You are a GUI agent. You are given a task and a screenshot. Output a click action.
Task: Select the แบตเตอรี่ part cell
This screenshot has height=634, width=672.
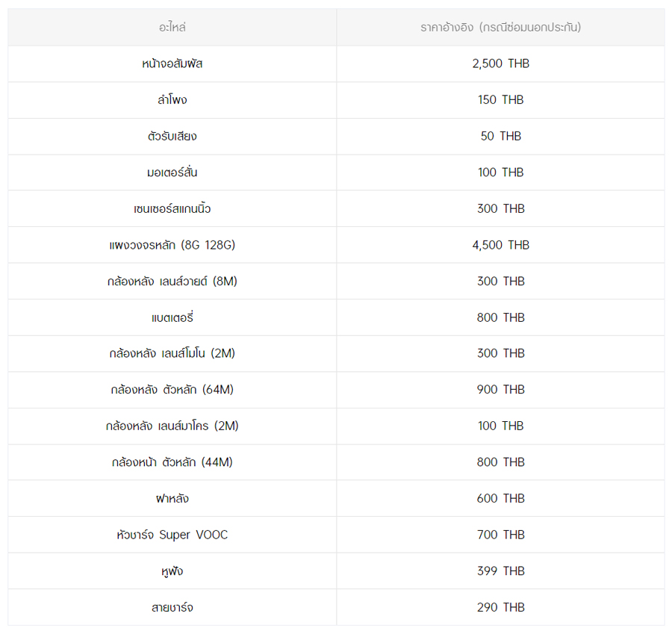click(x=172, y=317)
